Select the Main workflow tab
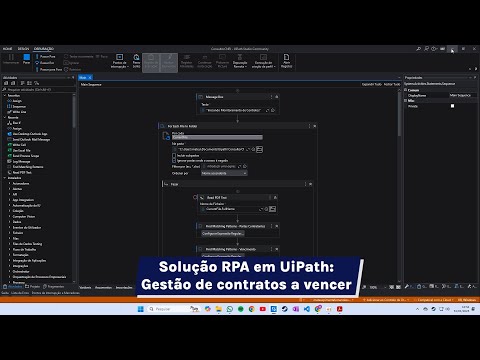Image resolution: width=480 pixels, height=360 pixels. point(83,77)
